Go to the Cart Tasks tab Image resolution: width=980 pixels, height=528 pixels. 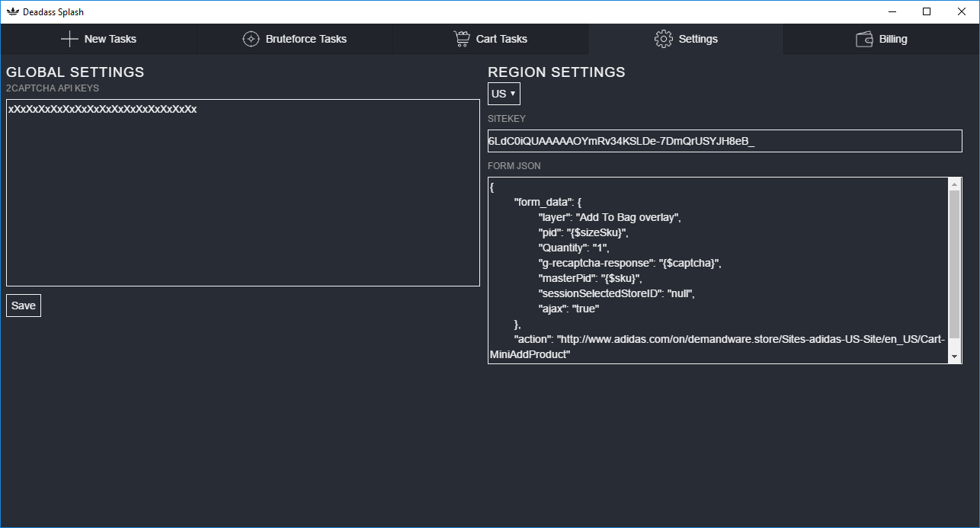coord(491,39)
